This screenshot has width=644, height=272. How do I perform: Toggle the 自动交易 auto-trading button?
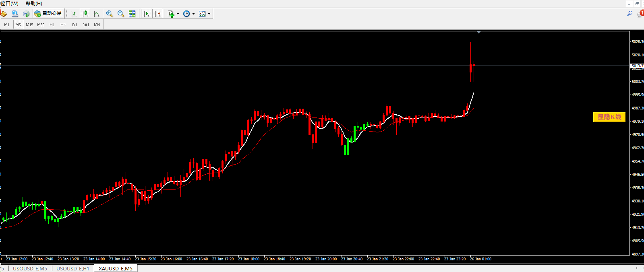coord(48,14)
